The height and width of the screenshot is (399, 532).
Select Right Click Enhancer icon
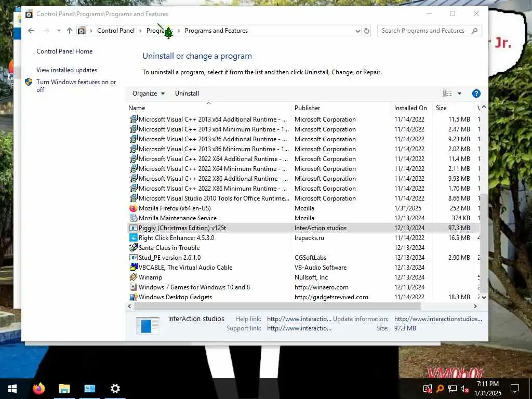click(x=134, y=238)
